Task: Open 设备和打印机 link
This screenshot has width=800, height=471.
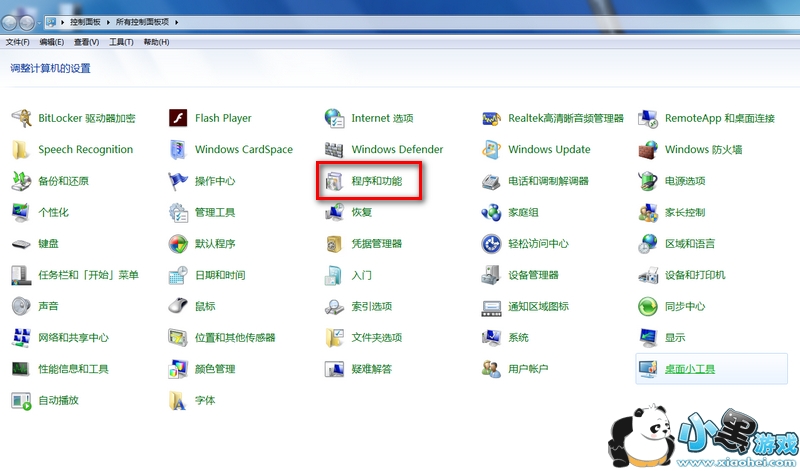Action: (x=695, y=275)
